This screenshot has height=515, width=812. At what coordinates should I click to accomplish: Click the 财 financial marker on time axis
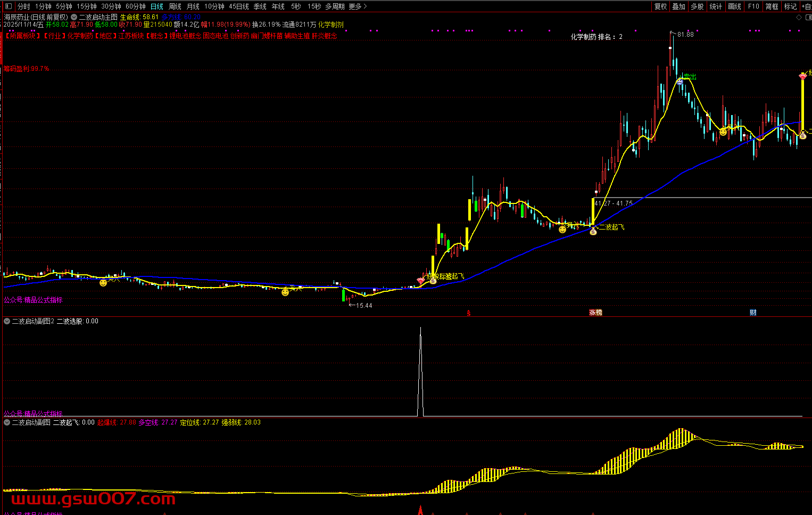[x=753, y=313]
